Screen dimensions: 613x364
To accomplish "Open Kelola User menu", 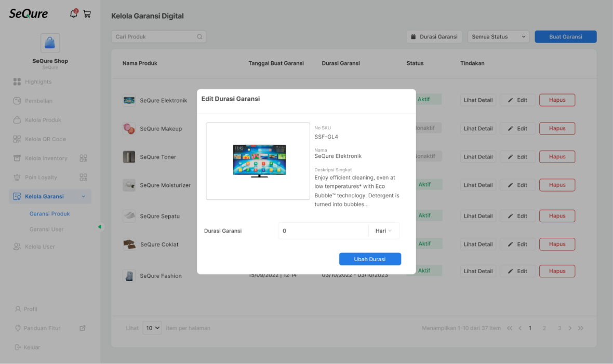I will point(40,247).
